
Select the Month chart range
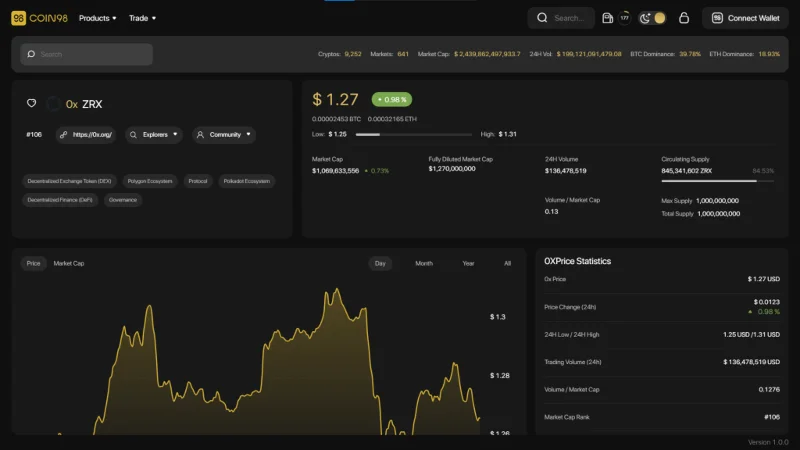click(424, 263)
